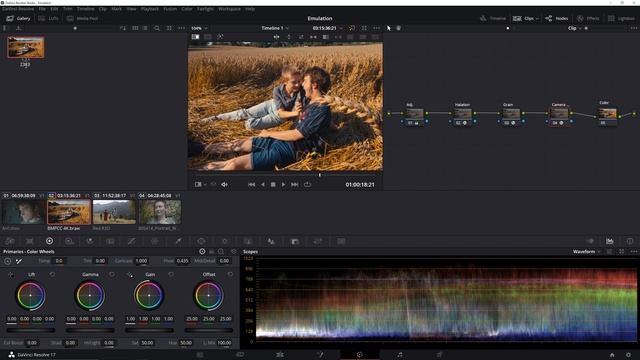Reset the Offset color wheel
This screenshot has width=640, height=360.
(231, 274)
